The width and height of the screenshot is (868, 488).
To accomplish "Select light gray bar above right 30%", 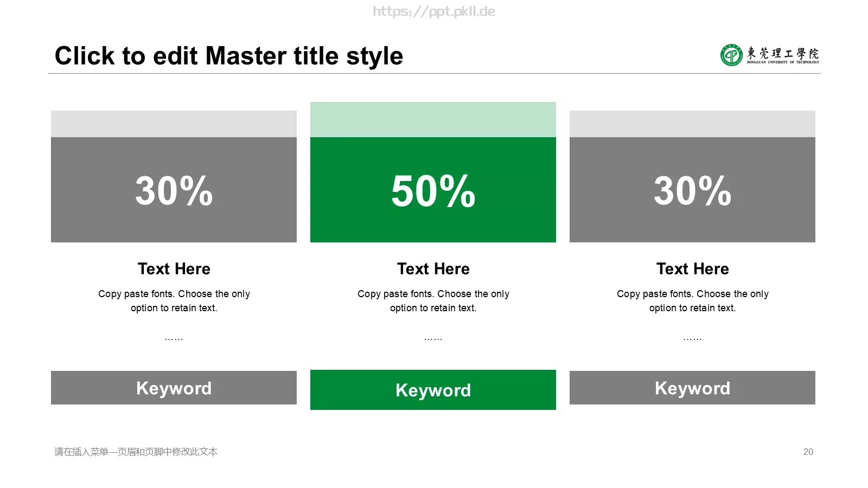I will pos(692,124).
